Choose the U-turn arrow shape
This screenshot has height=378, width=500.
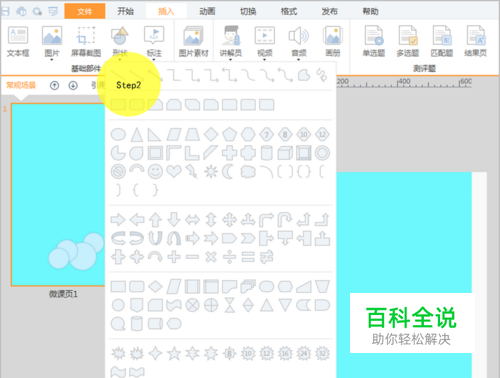[285, 220]
